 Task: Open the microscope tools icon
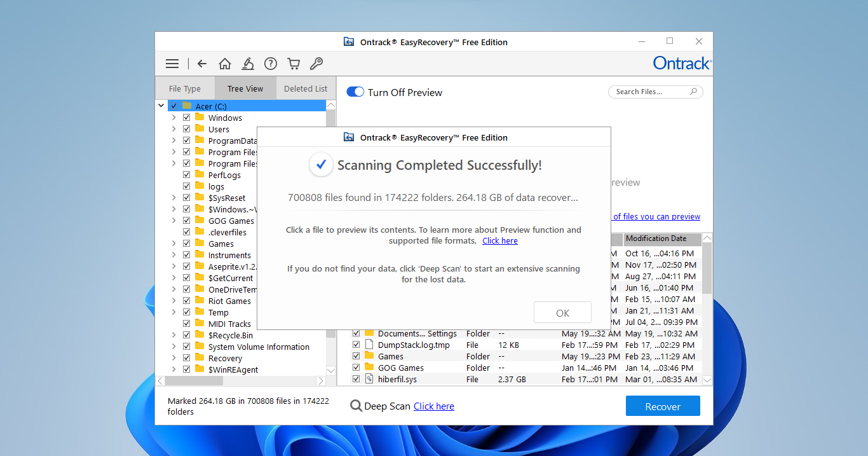pos(248,64)
